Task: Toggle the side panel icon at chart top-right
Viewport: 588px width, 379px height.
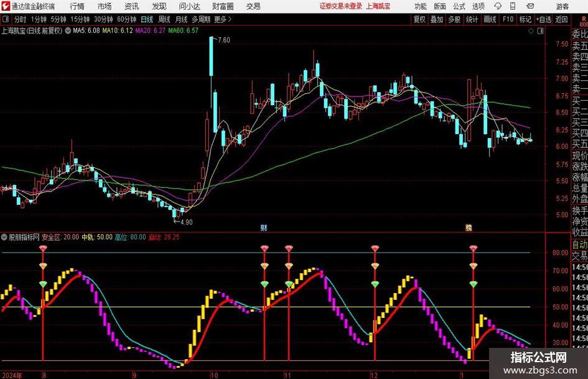Action: click(540, 31)
